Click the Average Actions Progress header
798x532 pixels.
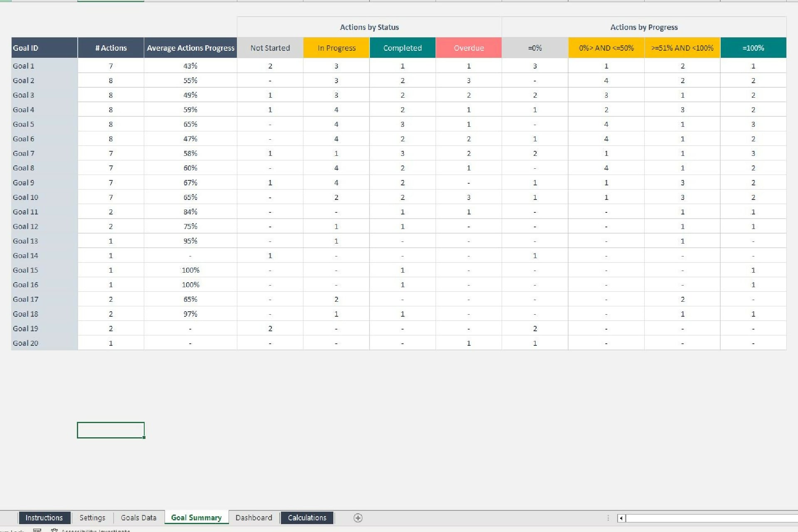190,47
